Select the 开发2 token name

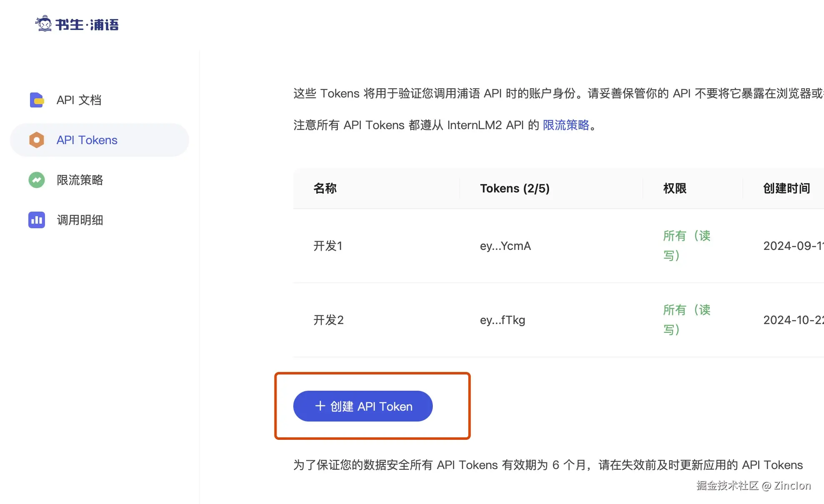(x=328, y=320)
